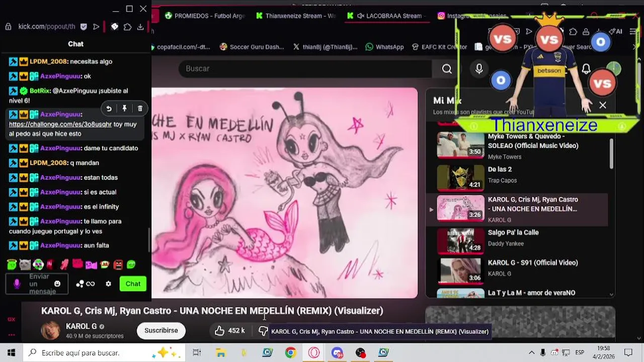Open Task View on the taskbar
Screen dimensions: 644x362
[197, 353]
